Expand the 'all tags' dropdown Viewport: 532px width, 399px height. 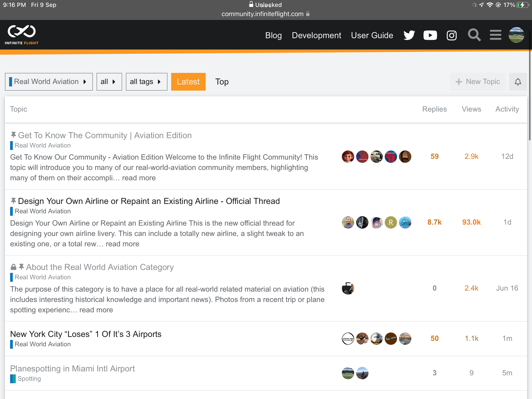coord(146,82)
